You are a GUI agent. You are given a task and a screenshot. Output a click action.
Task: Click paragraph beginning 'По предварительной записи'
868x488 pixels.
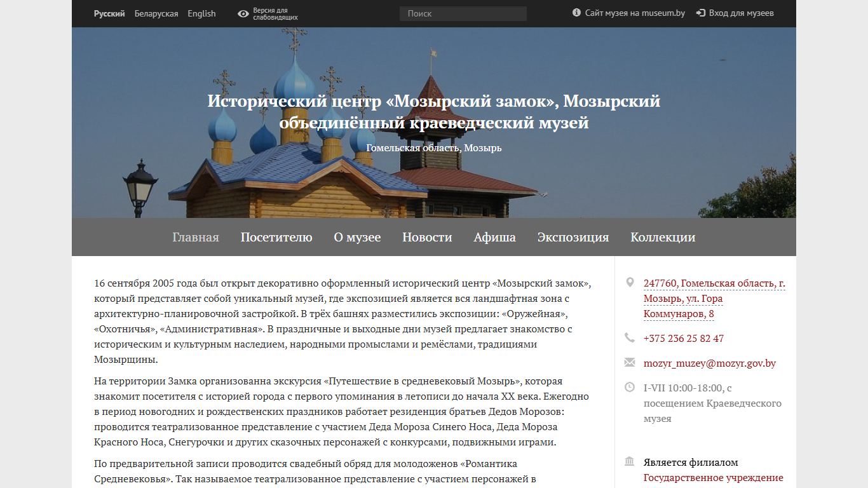342,471
